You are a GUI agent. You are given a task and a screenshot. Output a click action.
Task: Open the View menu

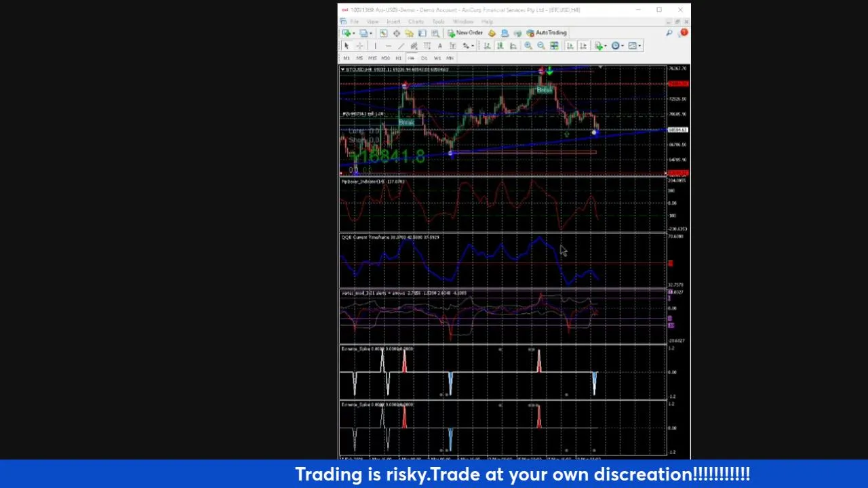click(372, 22)
